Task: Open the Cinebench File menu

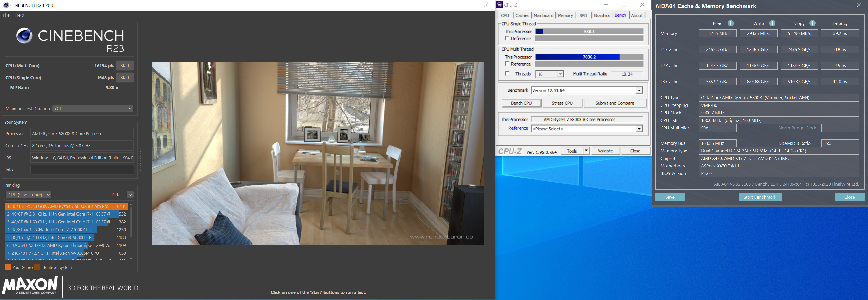Action: [6, 15]
